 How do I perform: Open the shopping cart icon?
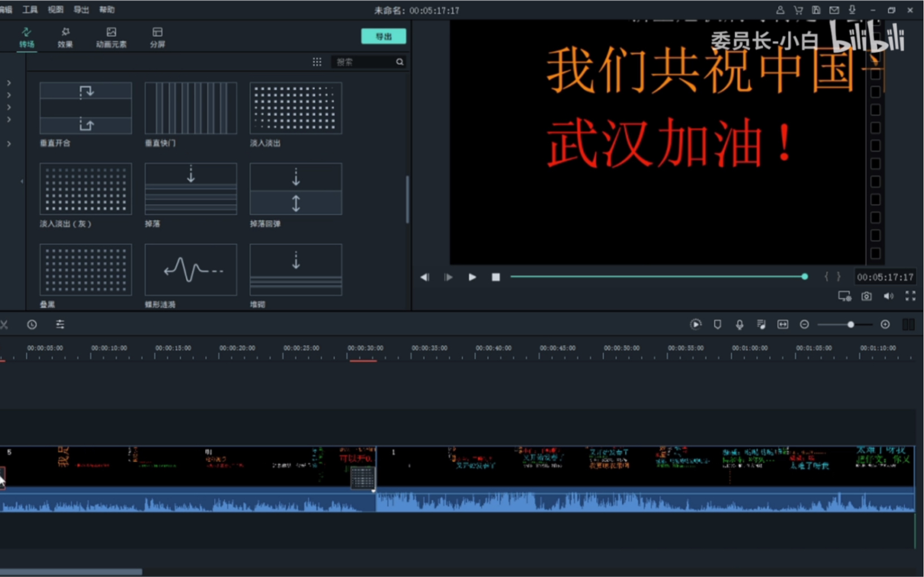(798, 10)
